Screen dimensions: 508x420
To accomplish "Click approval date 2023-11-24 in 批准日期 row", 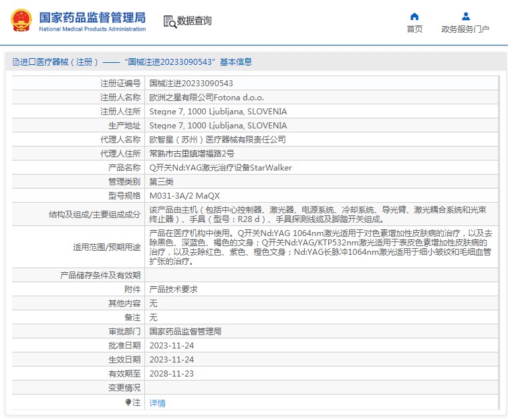I will click(x=171, y=346).
